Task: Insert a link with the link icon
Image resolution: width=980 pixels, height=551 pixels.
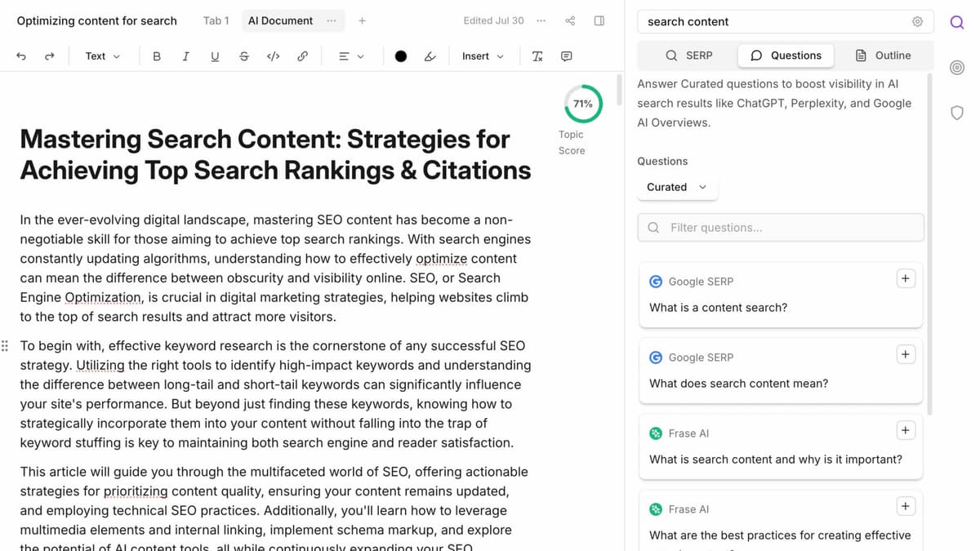Action: click(x=302, y=56)
